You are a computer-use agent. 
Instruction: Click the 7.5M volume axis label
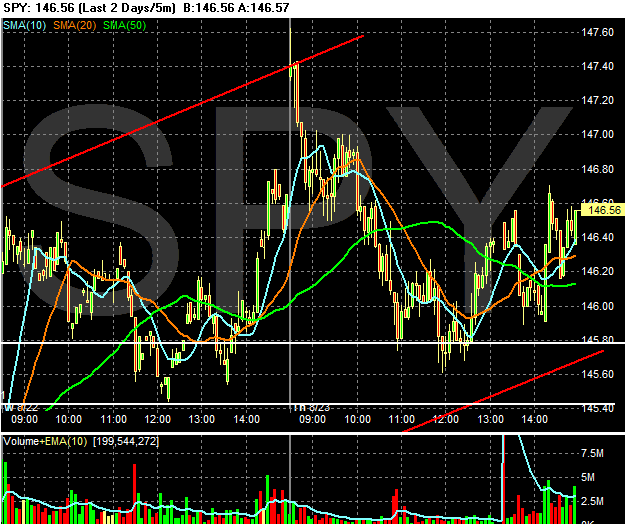point(592,454)
